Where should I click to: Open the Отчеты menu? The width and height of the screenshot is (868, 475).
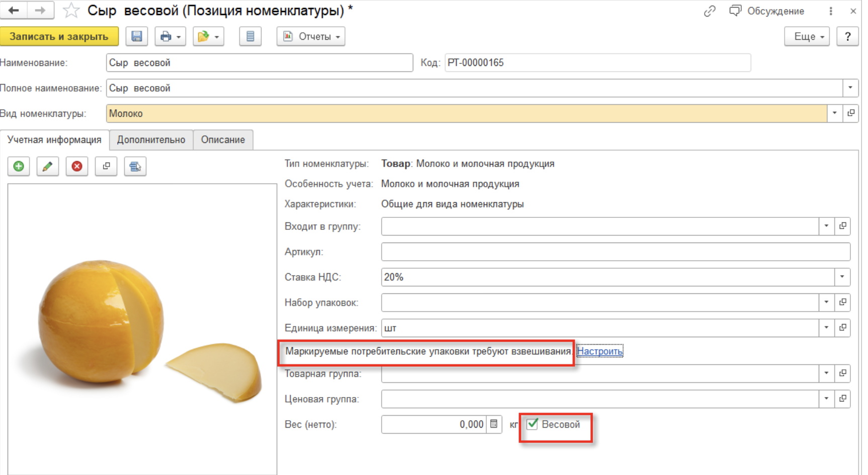pyautogui.click(x=311, y=36)
